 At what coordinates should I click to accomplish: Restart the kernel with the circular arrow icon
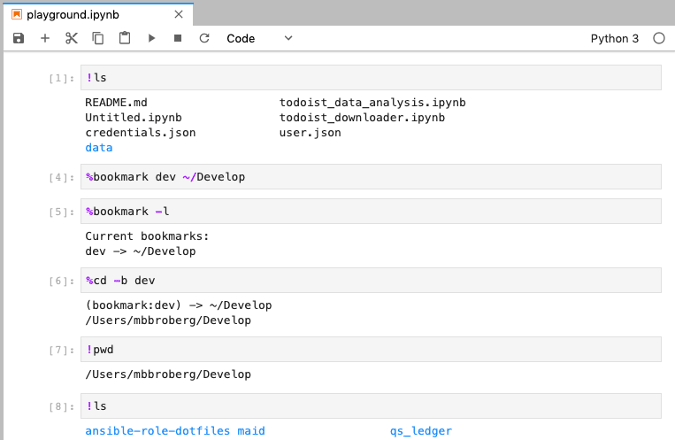tap(205, 38)
